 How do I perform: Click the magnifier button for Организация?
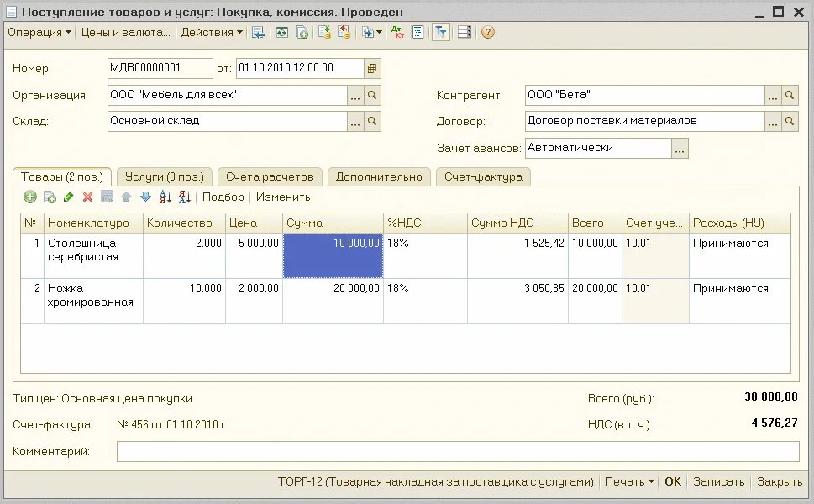pyautogui.click(x=372, y=95)
